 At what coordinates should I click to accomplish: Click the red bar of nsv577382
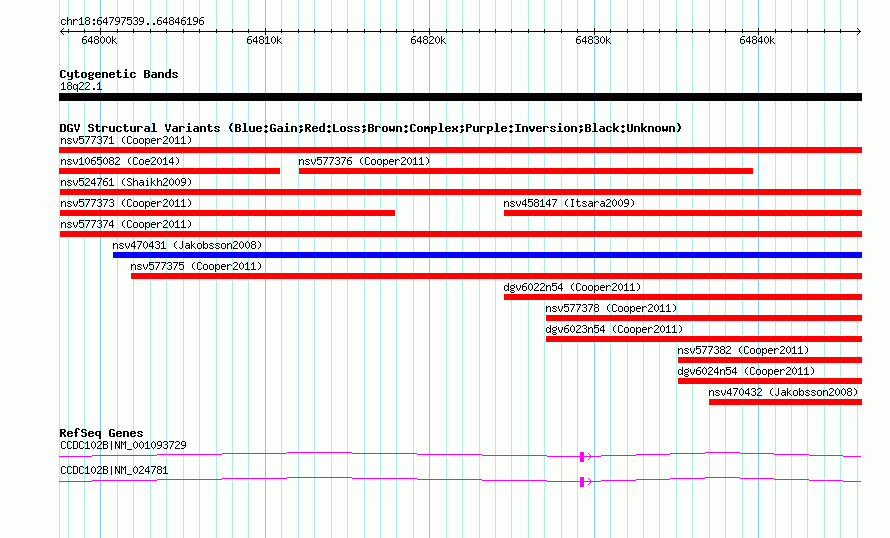coord(770,360)
